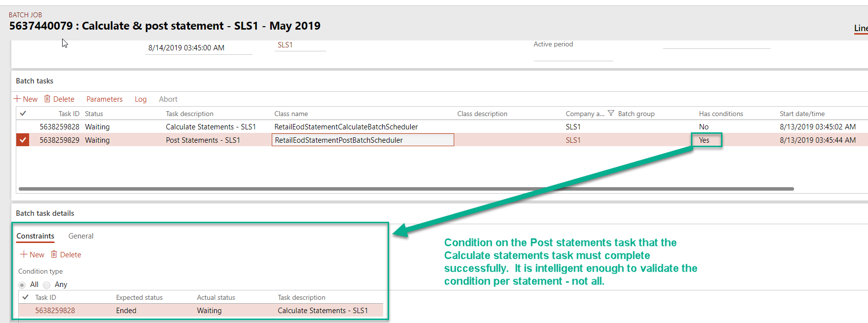Open the Log for the batch task
This screenshot has height=323, width=868.
point(141,99)
